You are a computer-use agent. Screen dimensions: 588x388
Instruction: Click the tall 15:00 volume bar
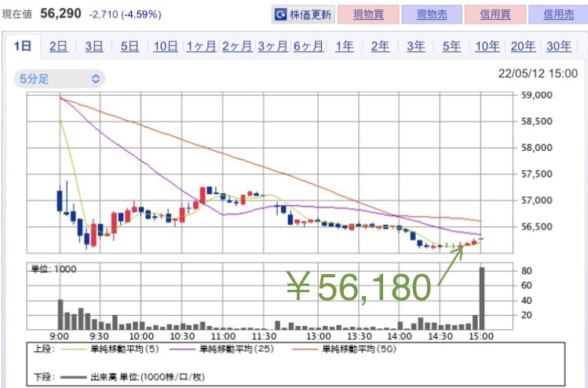pyautogui.click(x=482, y=298)
